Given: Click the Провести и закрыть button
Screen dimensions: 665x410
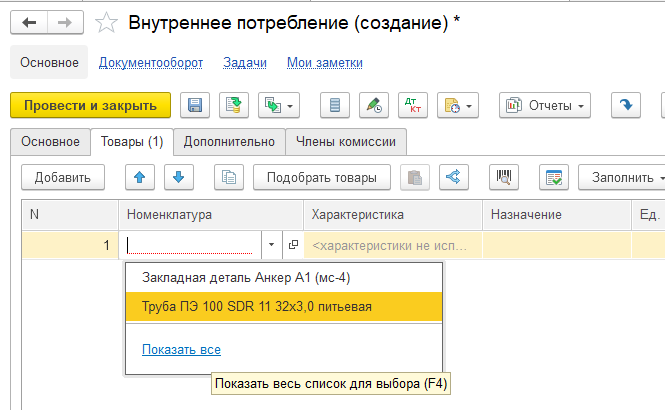Looking at the screenshot, I should pyautogui.click(x=90, y=105).
